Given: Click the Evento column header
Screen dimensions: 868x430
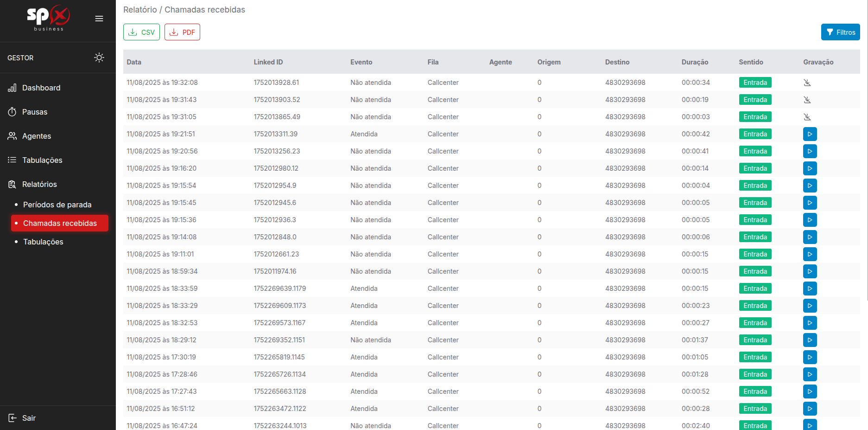Looking at the screenshot, I should (361, 62).
